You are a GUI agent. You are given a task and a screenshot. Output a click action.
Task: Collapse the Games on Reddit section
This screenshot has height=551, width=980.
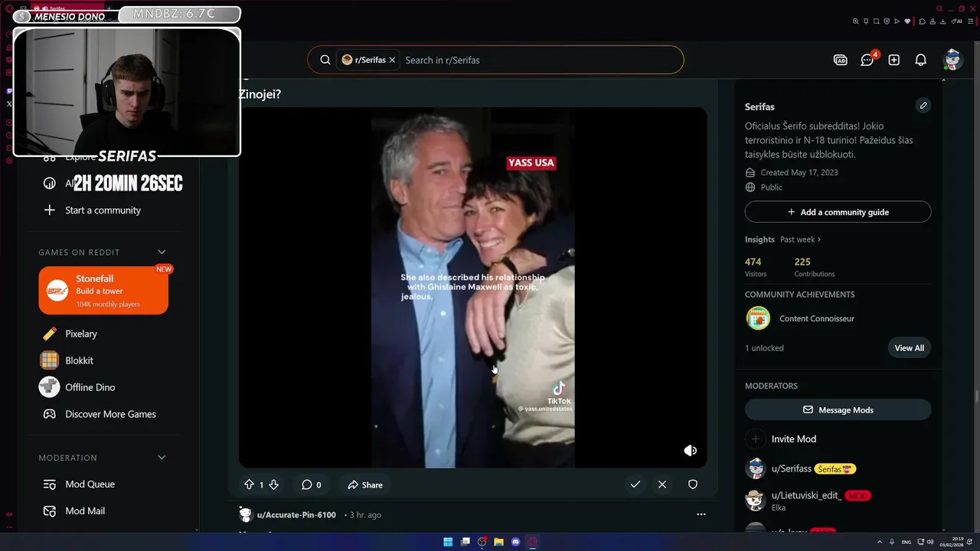pos(162,252)
